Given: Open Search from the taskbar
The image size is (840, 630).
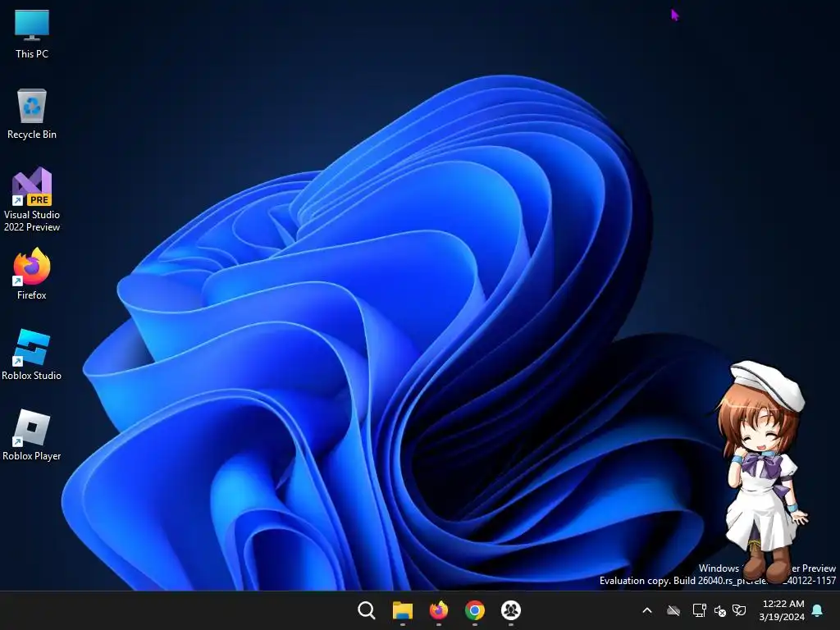Looking at the screenshot, I should coord(367,610).
